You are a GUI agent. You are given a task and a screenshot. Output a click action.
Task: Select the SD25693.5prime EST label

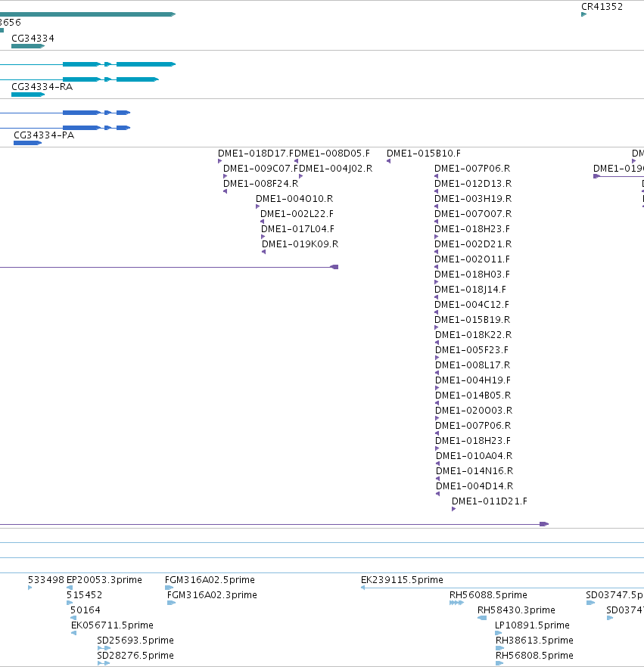tap(135, 641)
